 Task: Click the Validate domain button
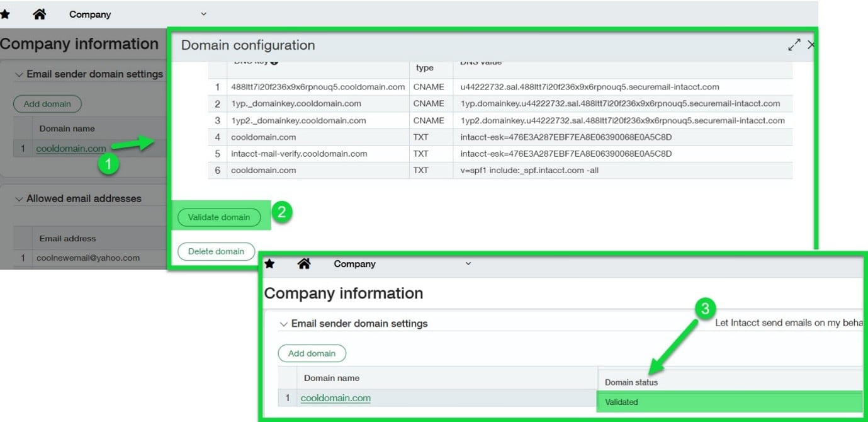(x=219, y=217)
